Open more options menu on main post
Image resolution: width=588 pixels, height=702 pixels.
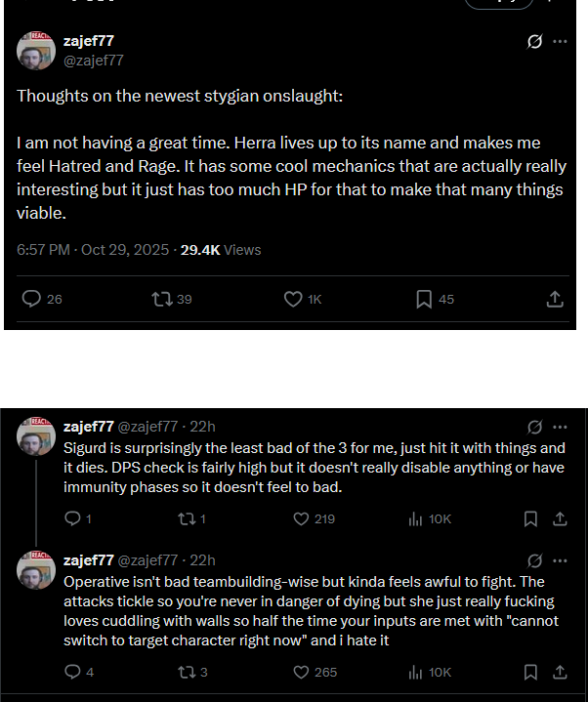(560, 42)
